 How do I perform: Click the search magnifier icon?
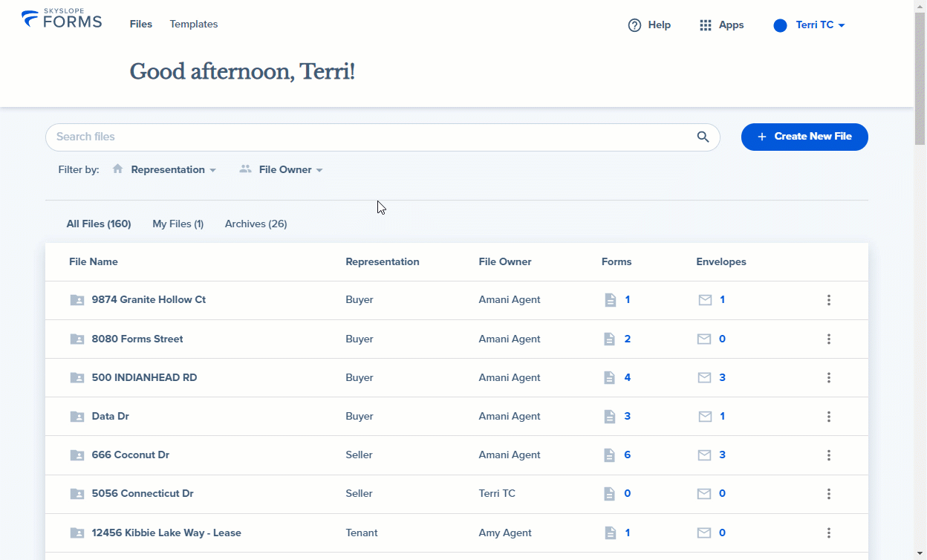coord(703,137)
